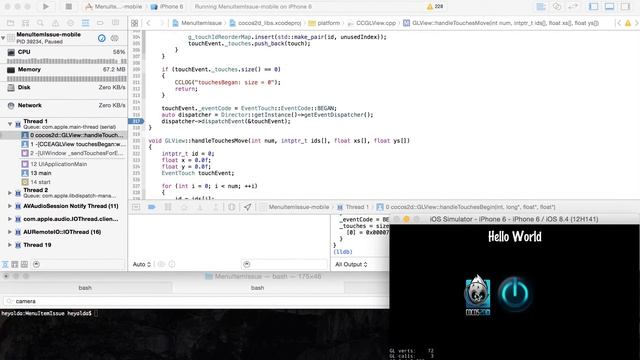Viewport: 640px width, 360px height.
Task: Collapse the Thread 1 disclosure triangle
Action: point(10,123)
